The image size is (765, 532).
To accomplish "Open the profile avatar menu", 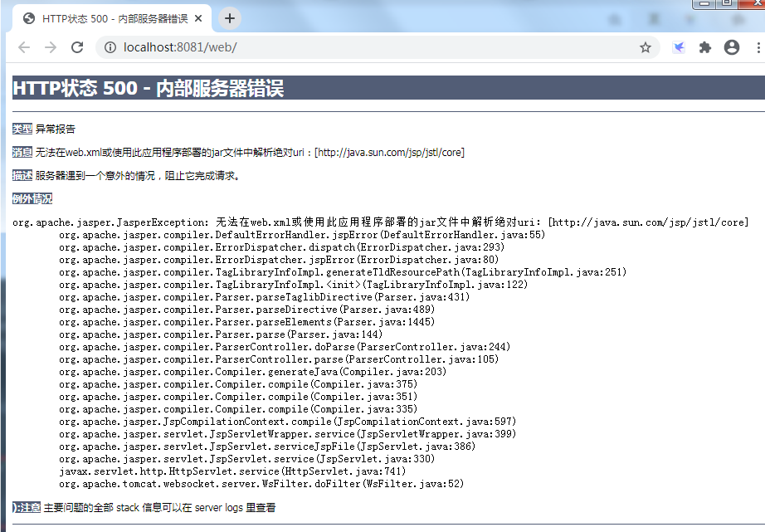I will point(731,47).
